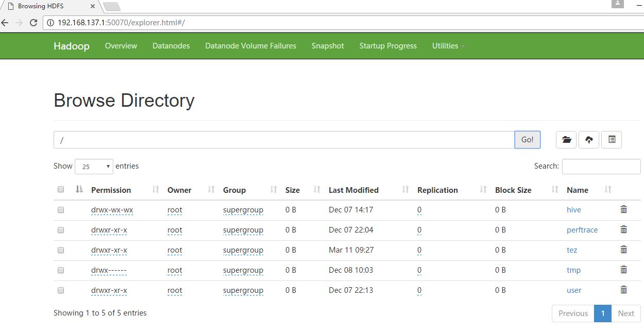Edit replication value 0 in tmp row
This screenshot has width=644, height=330.
point(419,270)
